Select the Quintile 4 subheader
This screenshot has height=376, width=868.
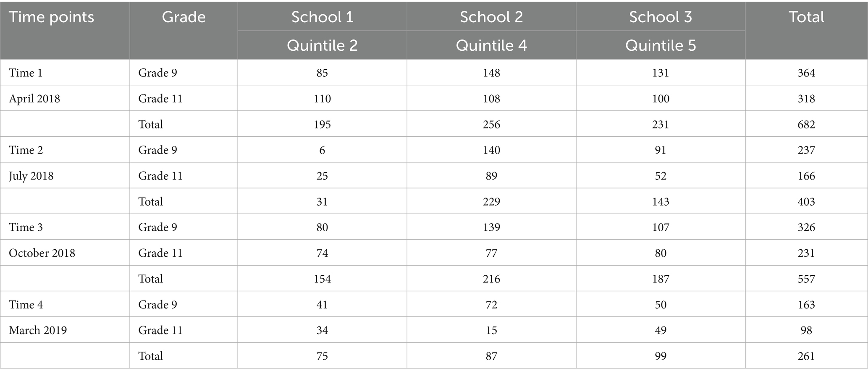[x=491, y=45]
